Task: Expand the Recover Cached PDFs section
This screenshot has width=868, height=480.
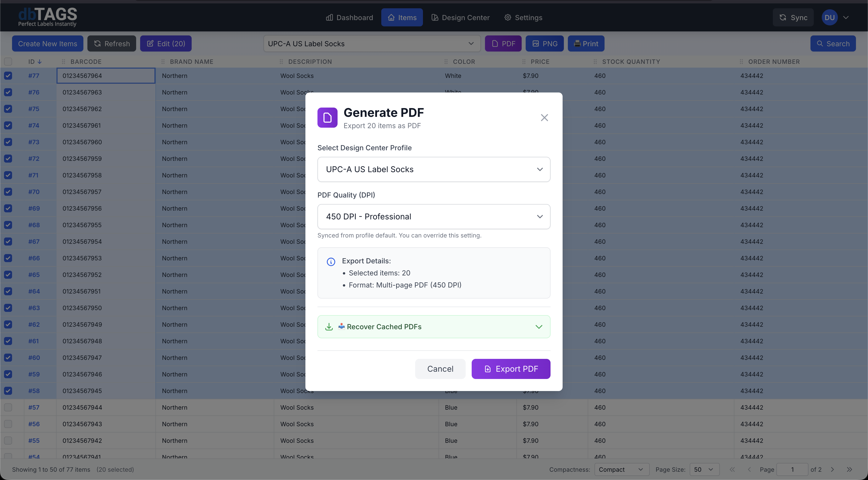Action: tap(434, 327)
